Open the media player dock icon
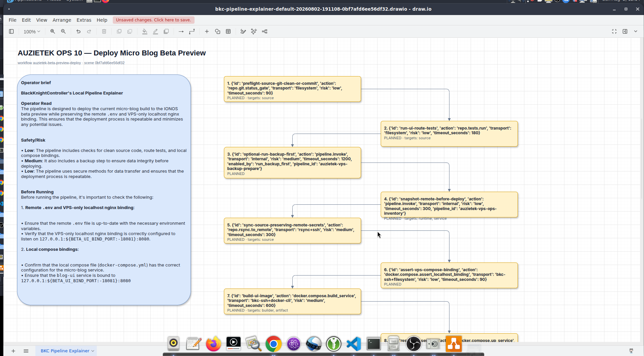Screen dimensions: 644x356 click(234, 344)
